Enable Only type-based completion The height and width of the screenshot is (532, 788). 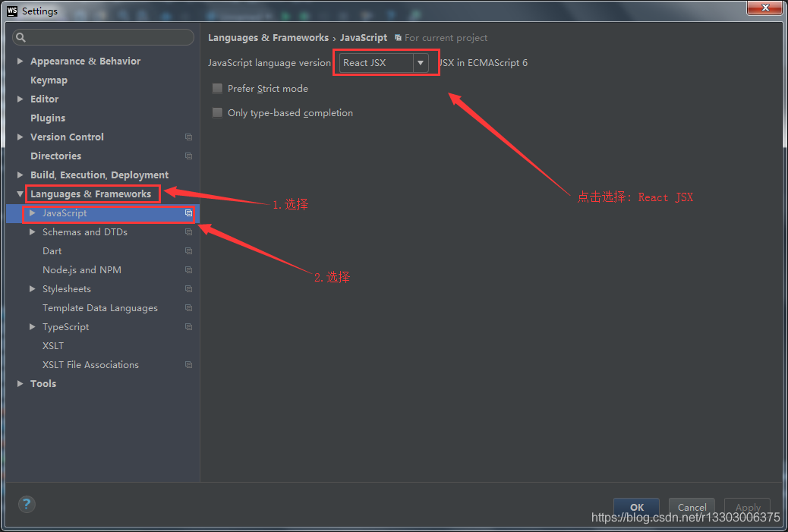217,112
